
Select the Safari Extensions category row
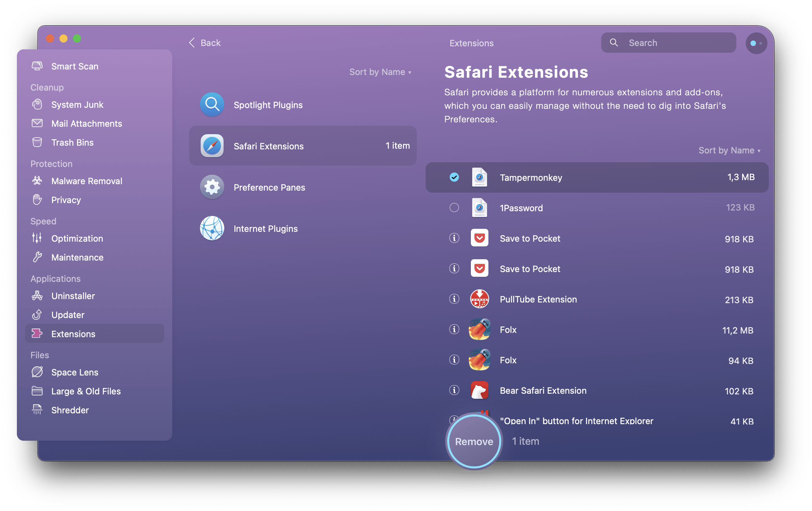[303, 146]
